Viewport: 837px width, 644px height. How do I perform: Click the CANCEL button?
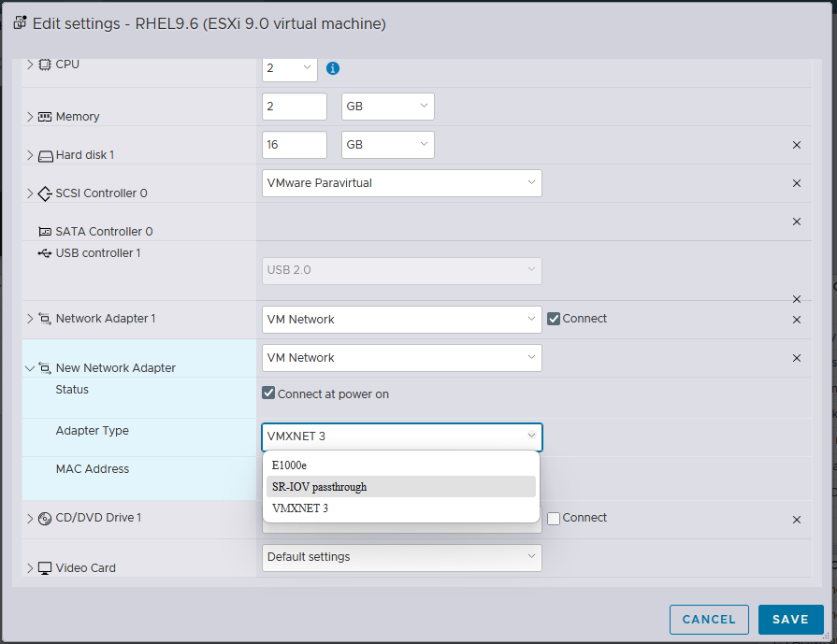point(709,619)
